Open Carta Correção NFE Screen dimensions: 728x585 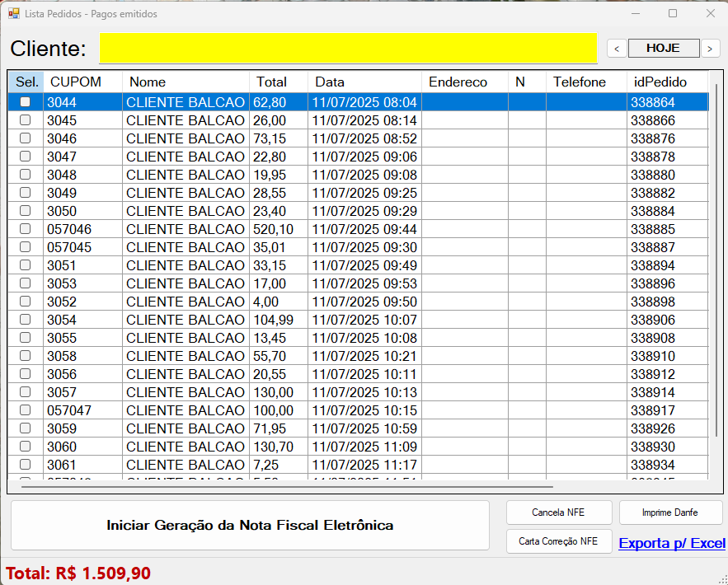tap(558, 541)
